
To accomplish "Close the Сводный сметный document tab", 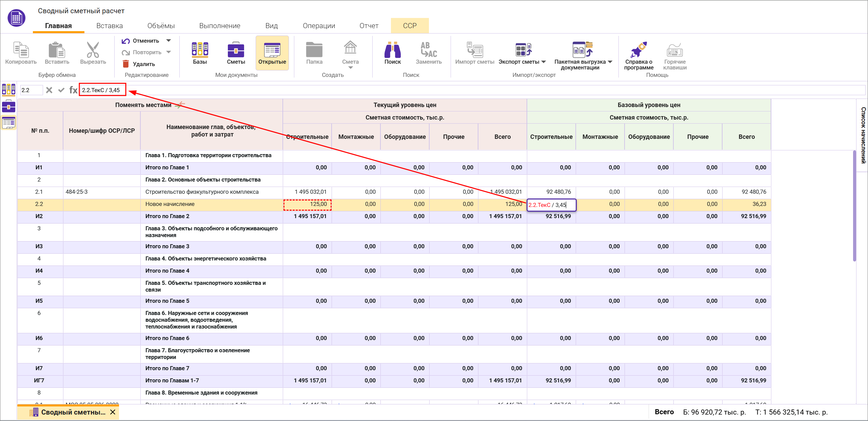I will tap(113, 412).
